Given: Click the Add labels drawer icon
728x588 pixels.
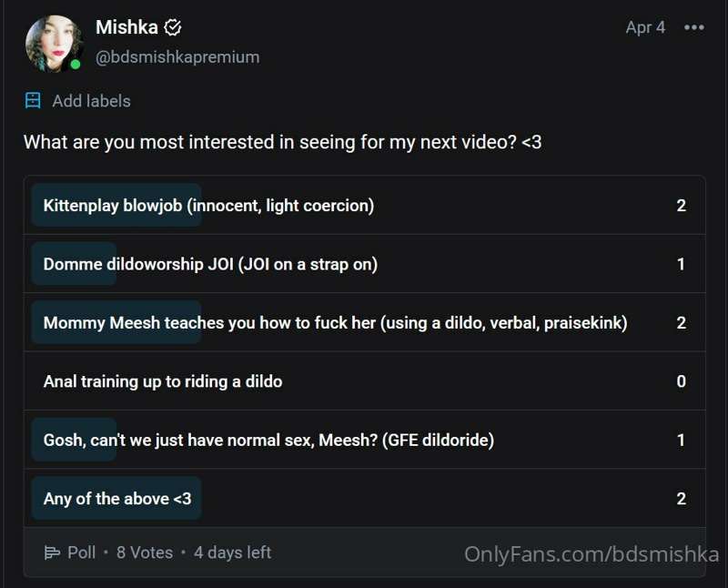Looking at the screenshot, I should (33, 100).
